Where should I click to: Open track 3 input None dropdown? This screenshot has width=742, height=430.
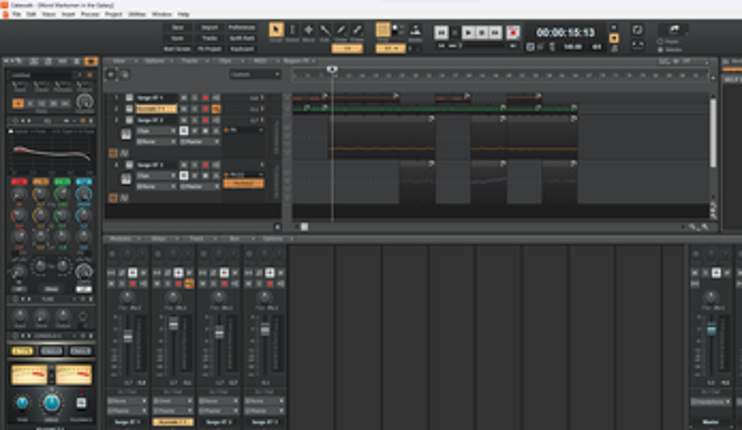click(x=156, y=141)
